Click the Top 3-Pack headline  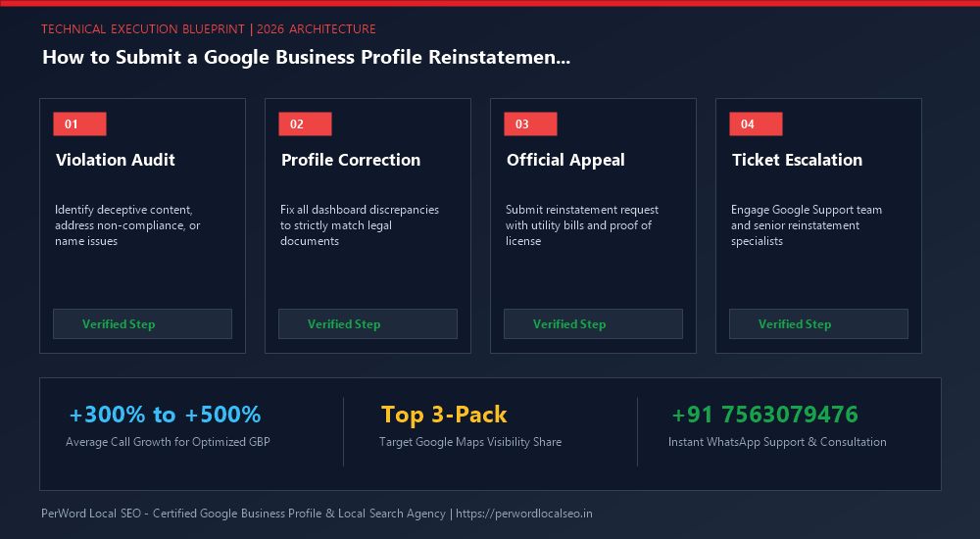click(444, 414)
